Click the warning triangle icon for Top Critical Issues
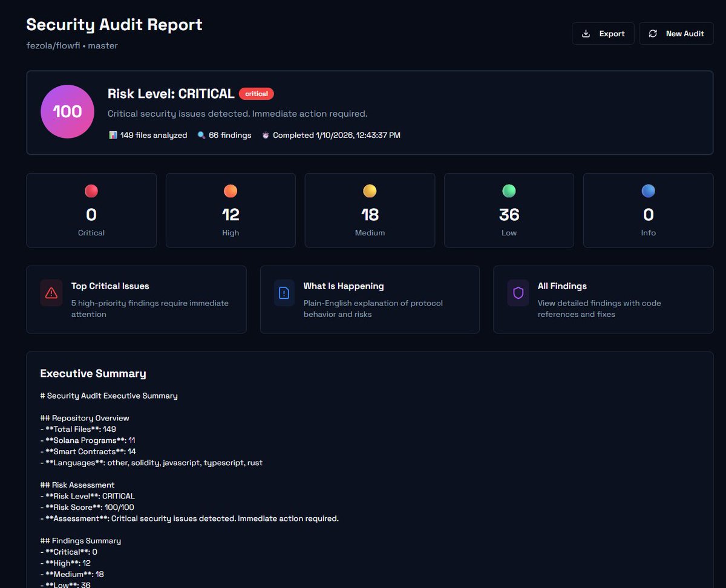 (51, 293)
